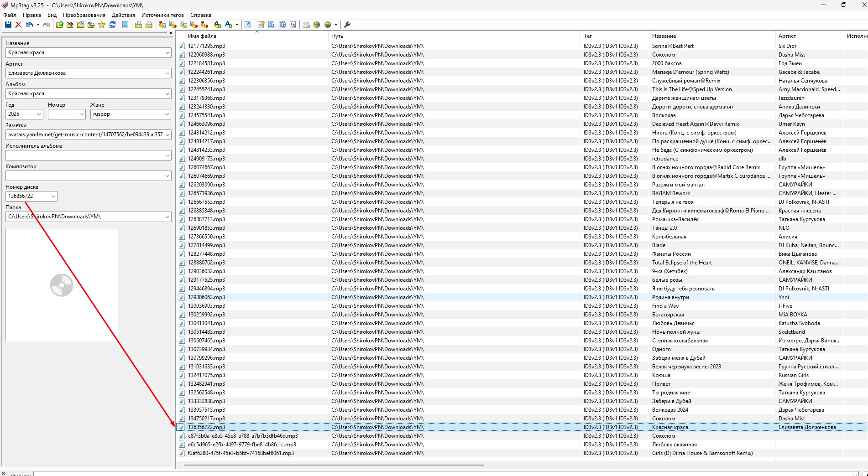Viewport: 868px width, 476px height.
Task: Open the Артист combo box dropdown
Action: click(167, 73)
